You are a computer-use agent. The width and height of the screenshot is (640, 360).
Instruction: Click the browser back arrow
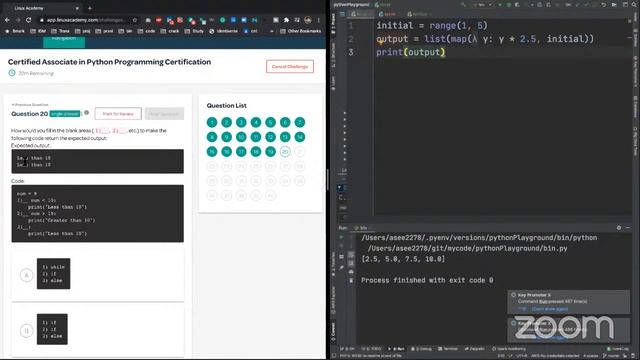(x=7, y=20)
